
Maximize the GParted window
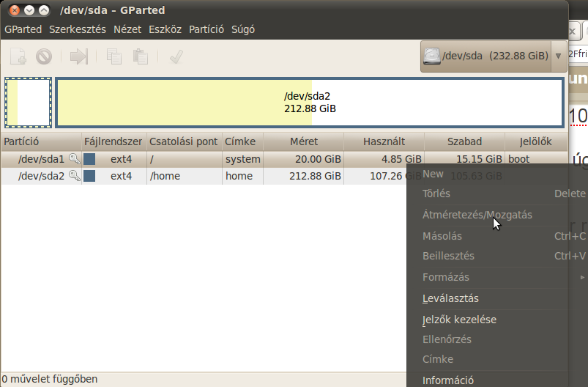(x=44, y=10)
